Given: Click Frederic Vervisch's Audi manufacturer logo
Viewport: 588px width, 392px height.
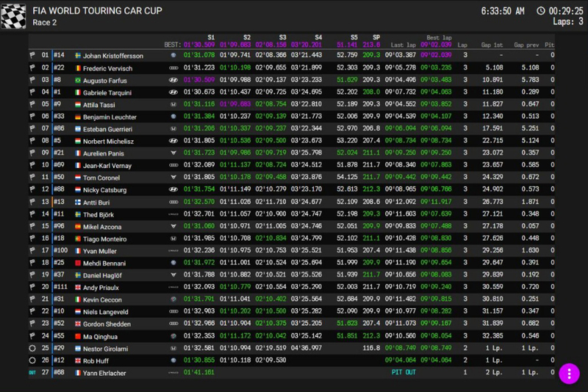Looking at the screenshot, I should click(173, 68).
